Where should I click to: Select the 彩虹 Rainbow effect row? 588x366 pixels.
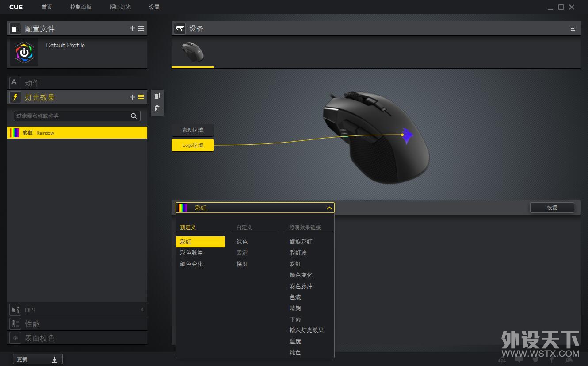[77, 133]
